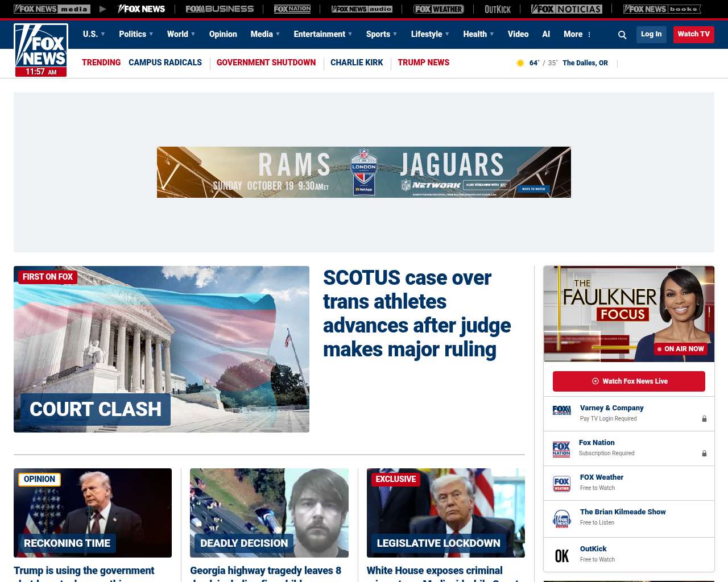This screenshot has width=728, height=582.
Task: Open the Fox News logo home link
Action: pyautogui.click(x=41, y=50)
